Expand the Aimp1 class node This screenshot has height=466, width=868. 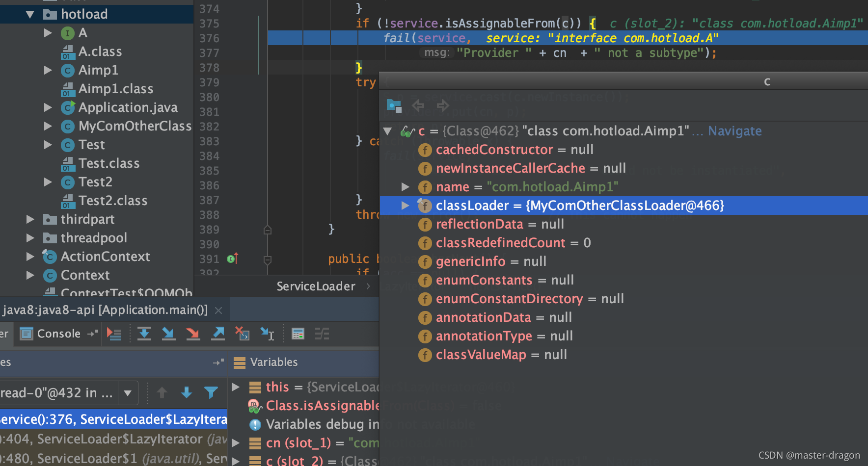pos(48,70)
